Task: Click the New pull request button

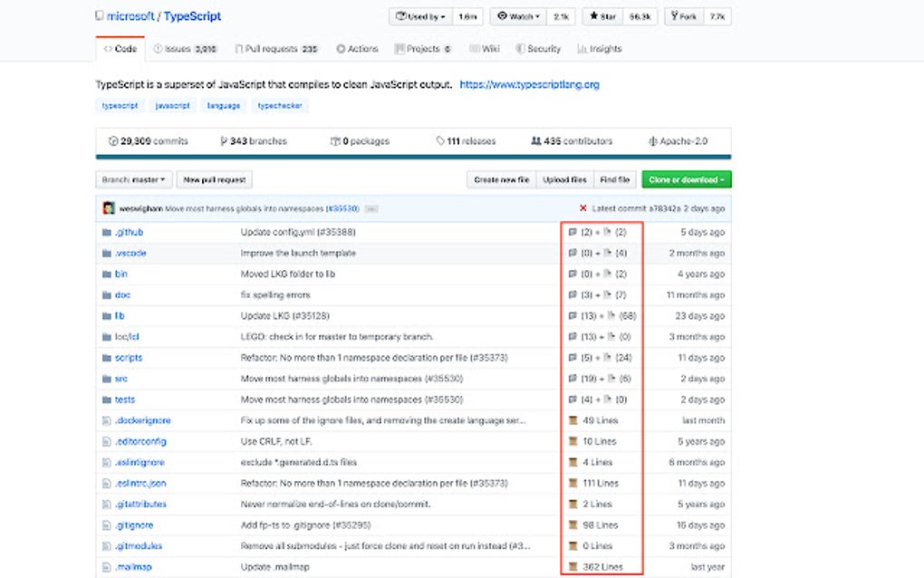Action: (x=214, y=179)
